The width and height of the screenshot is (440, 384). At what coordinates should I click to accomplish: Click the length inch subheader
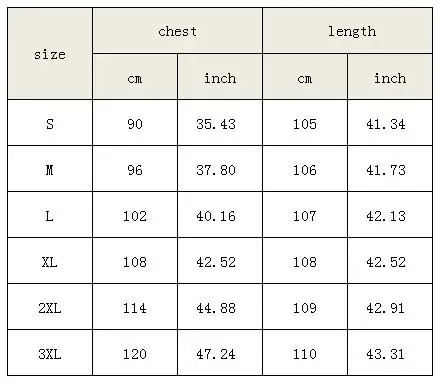click(x=390, y=77)
